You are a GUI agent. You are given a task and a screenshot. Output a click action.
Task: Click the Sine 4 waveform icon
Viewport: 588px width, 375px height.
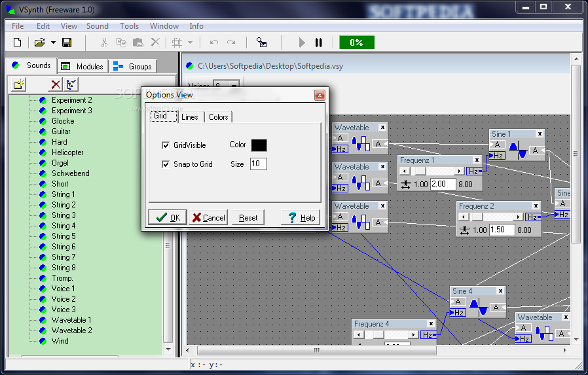pos(479,307)
